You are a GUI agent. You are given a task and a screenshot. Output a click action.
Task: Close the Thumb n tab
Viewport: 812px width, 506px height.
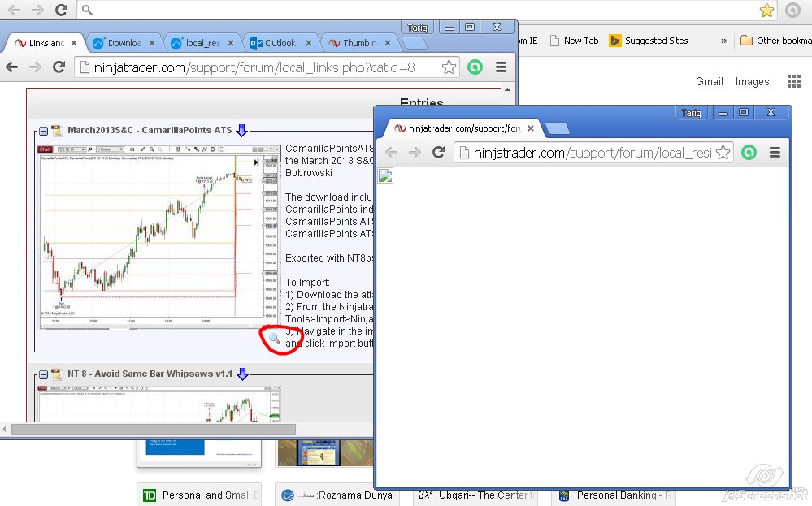388,43
